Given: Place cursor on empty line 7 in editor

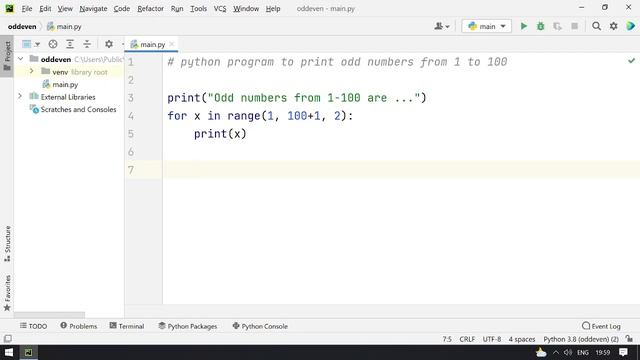Looking at the screenshot, I should coord(401,170).
